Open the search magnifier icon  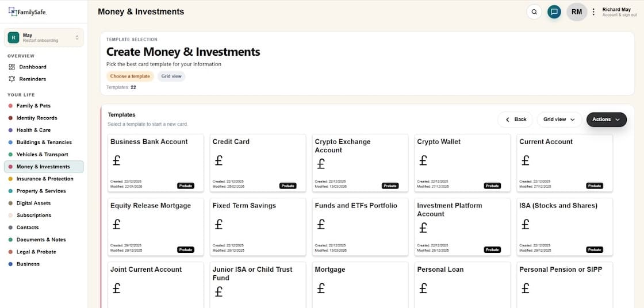tap(534, 12)
